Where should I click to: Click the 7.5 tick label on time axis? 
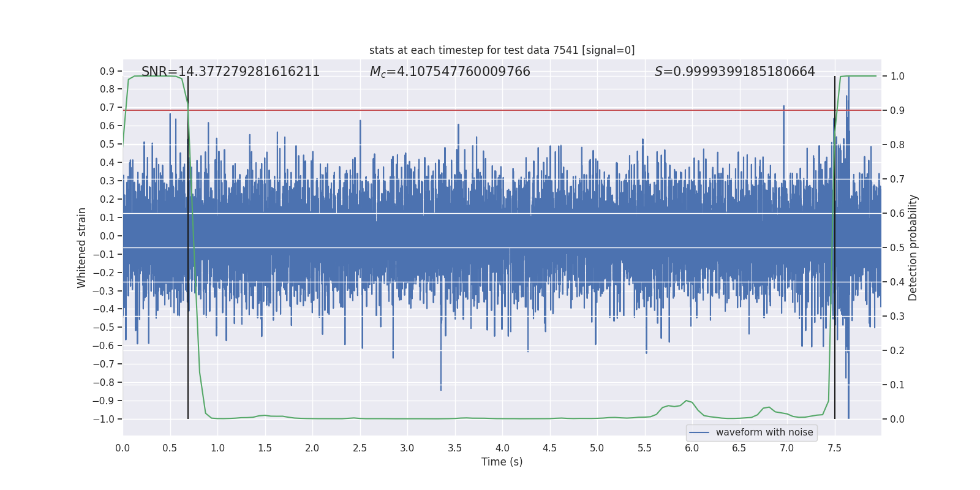pos(834,448)
